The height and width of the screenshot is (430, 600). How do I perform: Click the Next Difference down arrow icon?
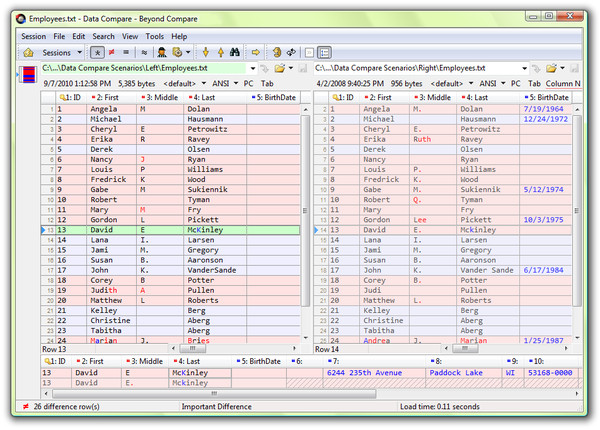click(x=206, y=52)
